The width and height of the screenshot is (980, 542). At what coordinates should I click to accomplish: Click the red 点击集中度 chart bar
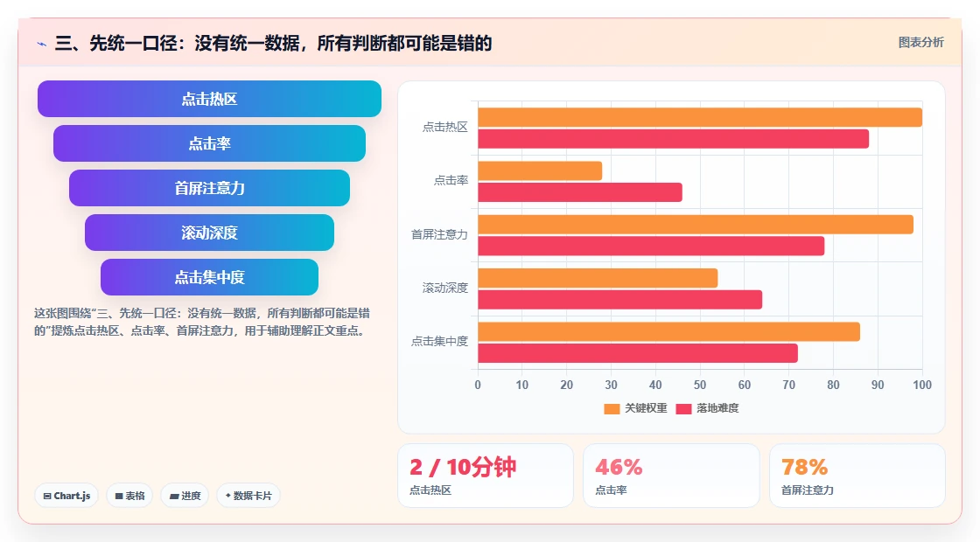(x=638, y=353)
